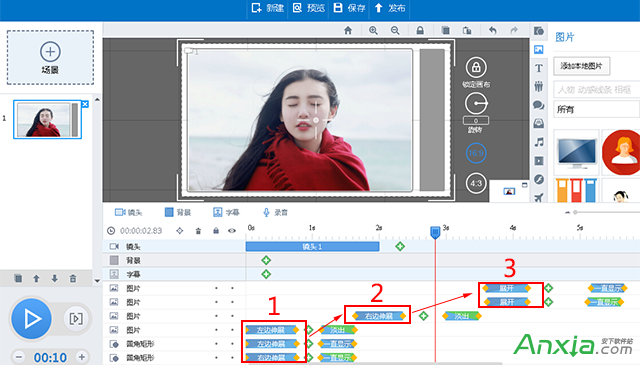Viewport: 640px width, 365px height.
Task: Open the characters panel icon in sidebar
Action: (x=539, y=86)
